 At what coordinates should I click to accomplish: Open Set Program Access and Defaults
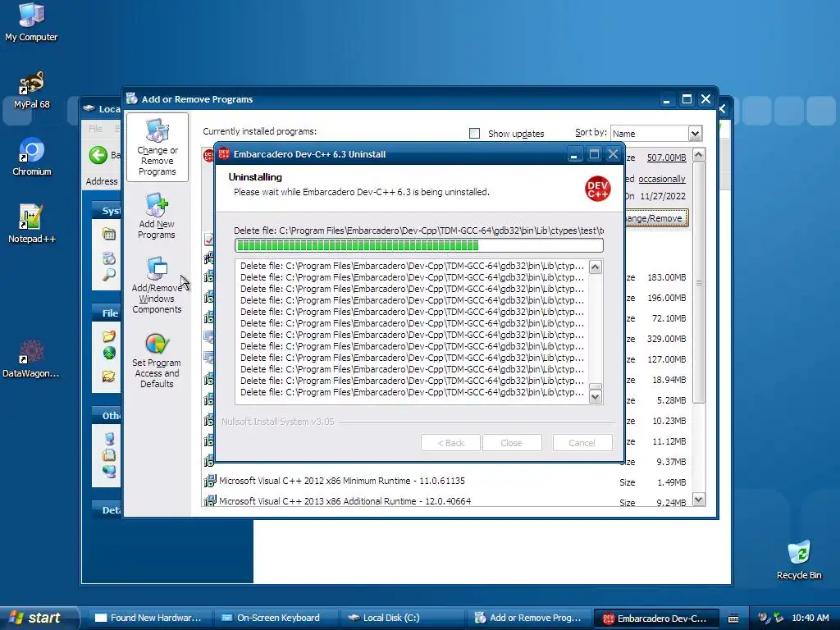tap(157, 361)
